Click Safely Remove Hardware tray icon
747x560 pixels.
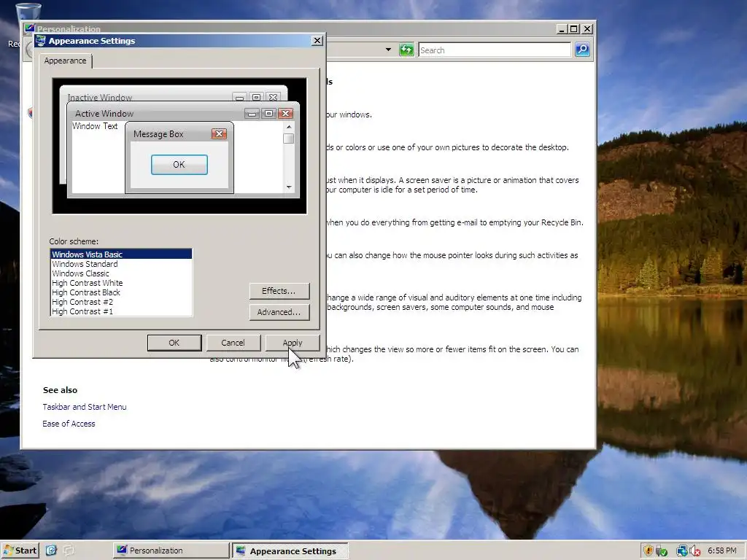click(661, 551)
